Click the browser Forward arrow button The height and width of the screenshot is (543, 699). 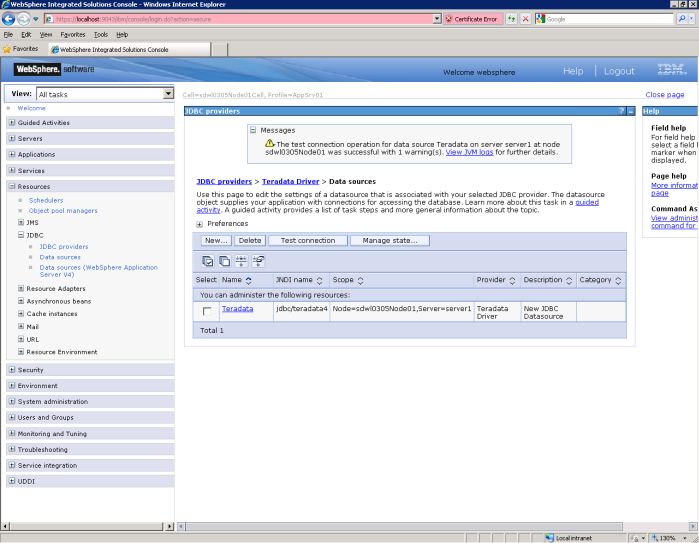pyautogui.click(x=24, y=19)
